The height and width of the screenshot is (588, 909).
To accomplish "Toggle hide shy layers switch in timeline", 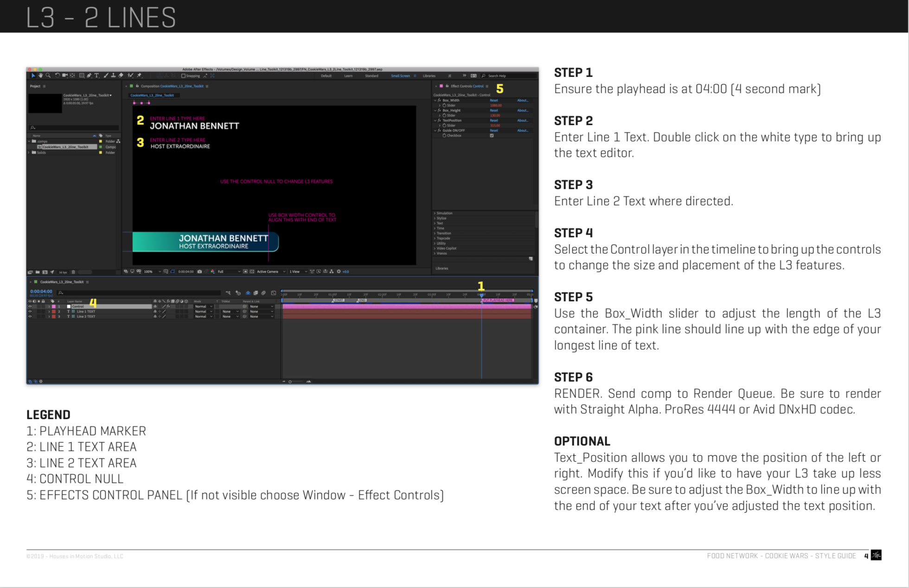I will 248,293.
